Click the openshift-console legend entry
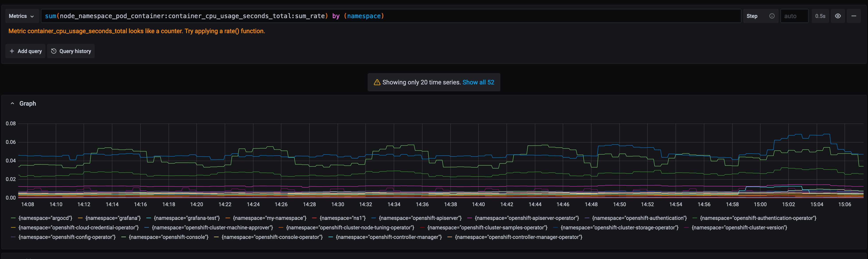The image size is (868, 259). pos(169,237)
